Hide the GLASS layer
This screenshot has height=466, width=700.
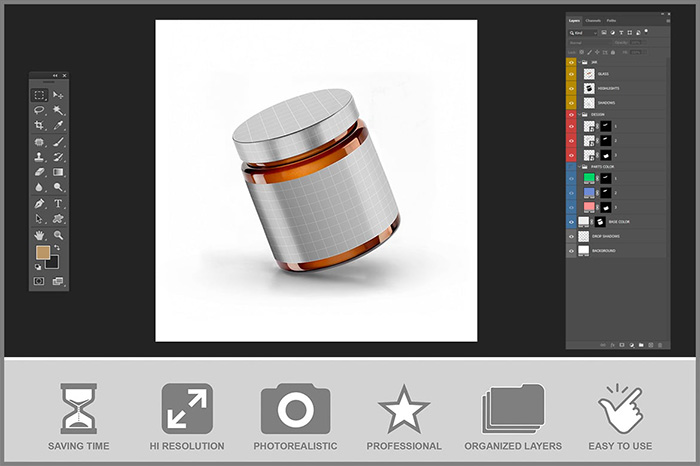tap(571, 74)
